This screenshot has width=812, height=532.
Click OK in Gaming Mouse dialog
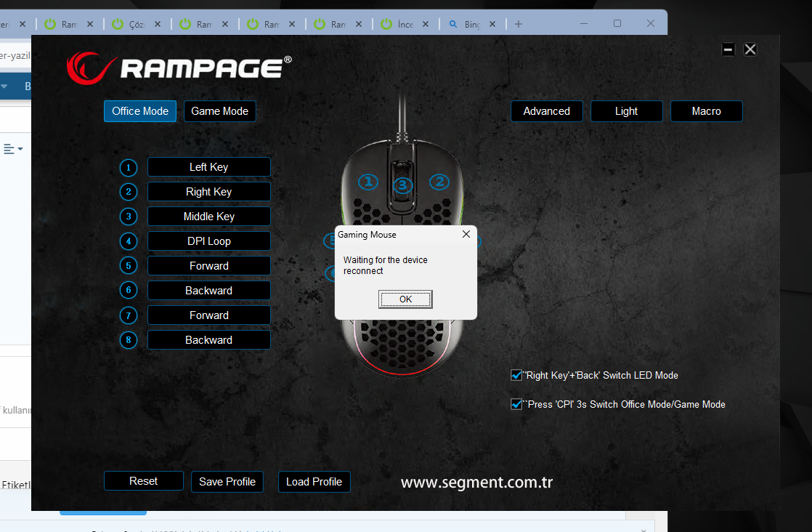[405, 299]
